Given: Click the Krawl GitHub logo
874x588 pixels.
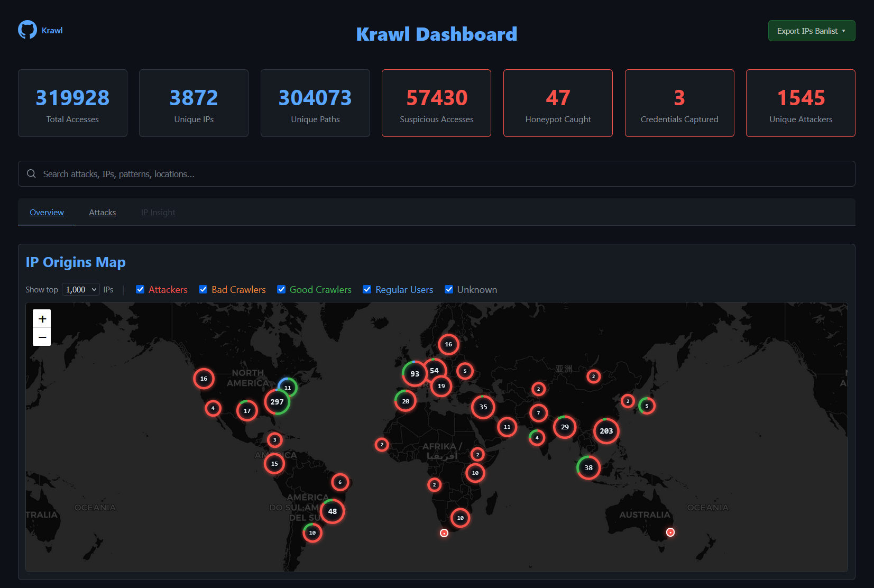Looking at the screenshot, I should [x=27, y=30].
